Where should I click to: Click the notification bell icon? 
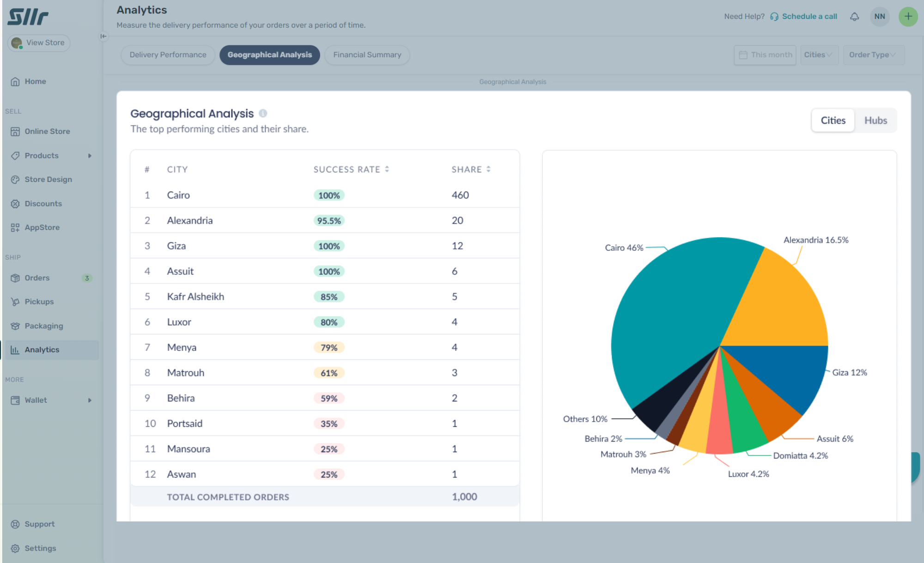pyautogui.click(x=854, y=17)
